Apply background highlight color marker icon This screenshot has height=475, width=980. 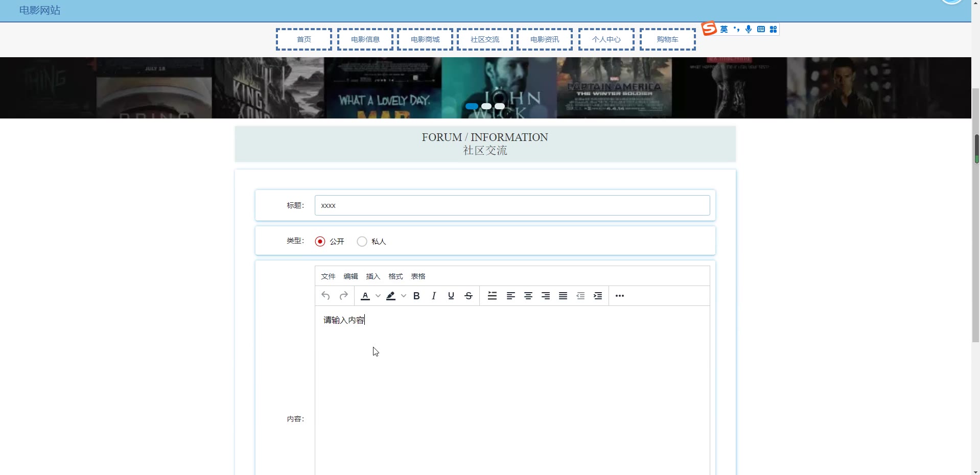tap(391, 296)
